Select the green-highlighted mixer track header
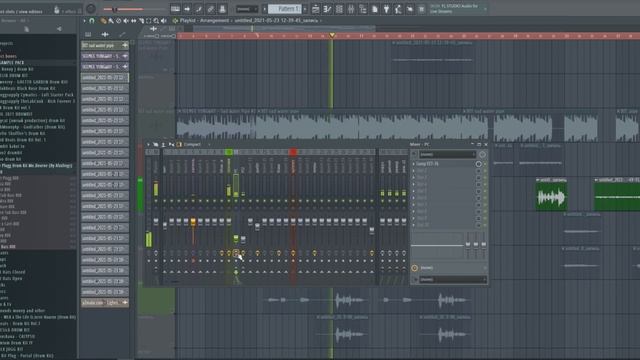 (229, 152)
